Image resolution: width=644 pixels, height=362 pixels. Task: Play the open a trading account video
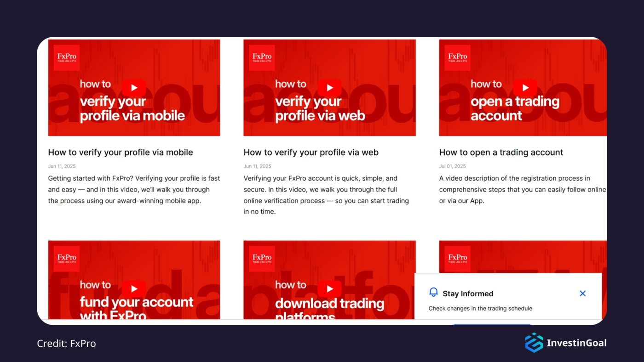[525, 88]
